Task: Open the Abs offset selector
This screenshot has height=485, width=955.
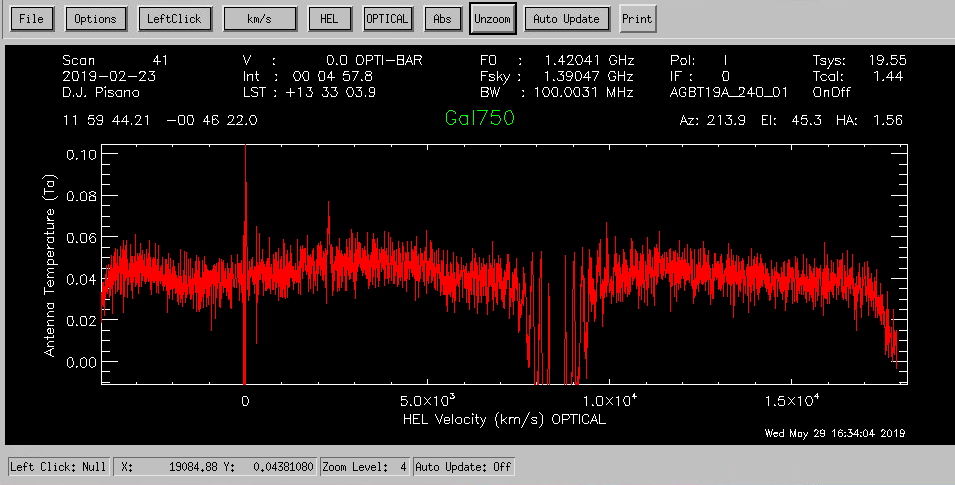Action: coord(441,19)
